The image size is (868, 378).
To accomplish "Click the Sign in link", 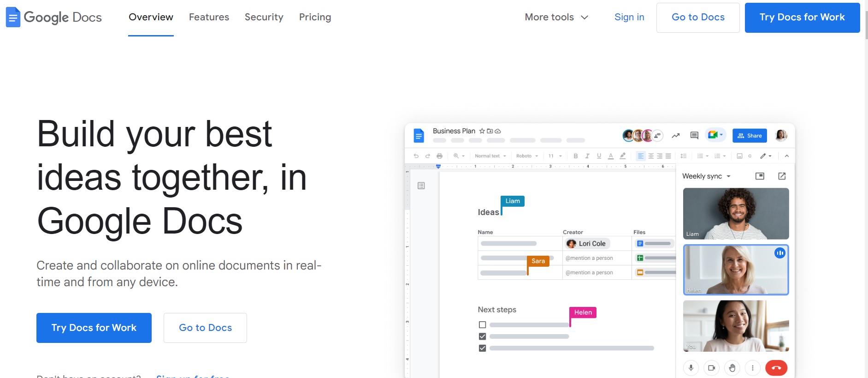I will pyautogui.click(x=629, y=17).
